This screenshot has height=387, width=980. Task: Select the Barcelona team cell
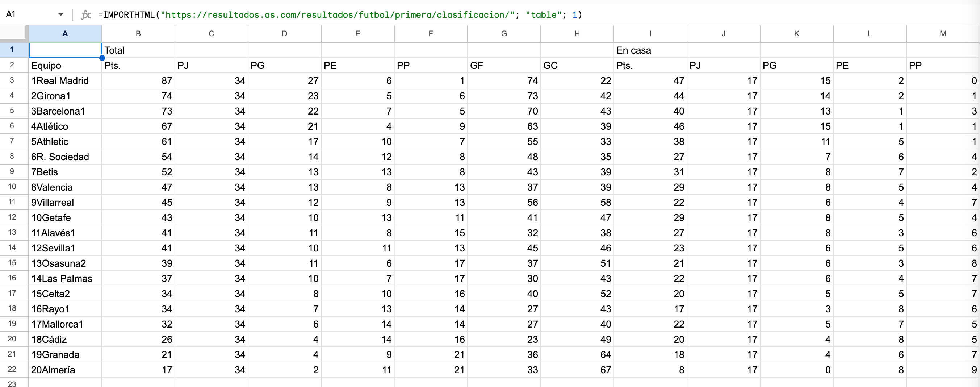coord(65,111)
